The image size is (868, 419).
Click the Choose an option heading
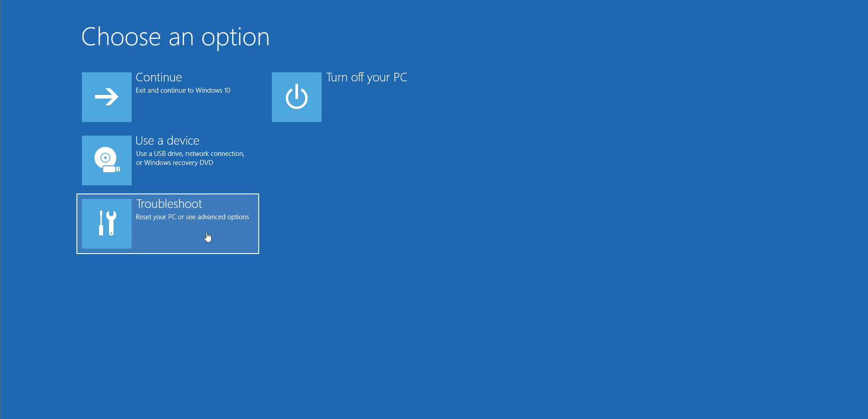click(175, 37)
